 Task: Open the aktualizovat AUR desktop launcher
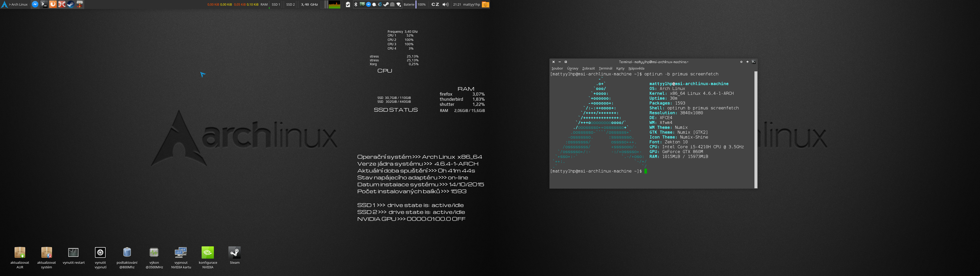pos(20,257)
